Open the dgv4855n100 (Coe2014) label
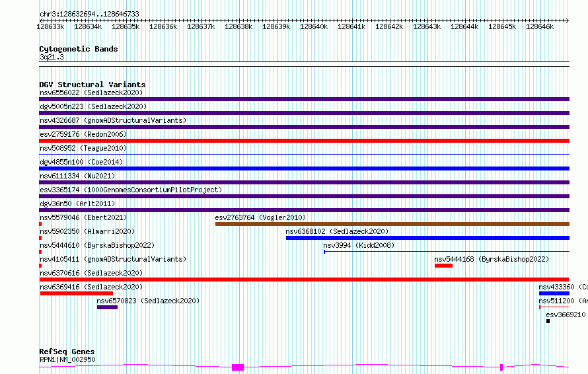 point(81,162)
